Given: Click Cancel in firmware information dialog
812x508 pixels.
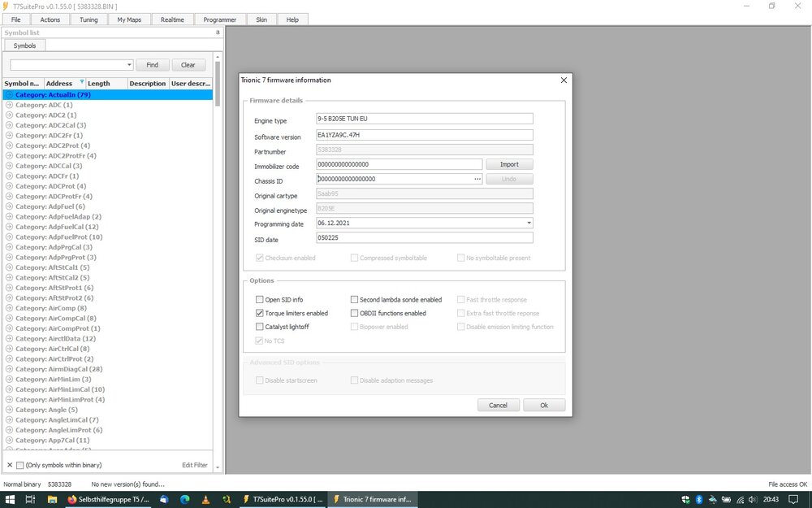Looking at the screenshot, I should (x=499, y=406).
